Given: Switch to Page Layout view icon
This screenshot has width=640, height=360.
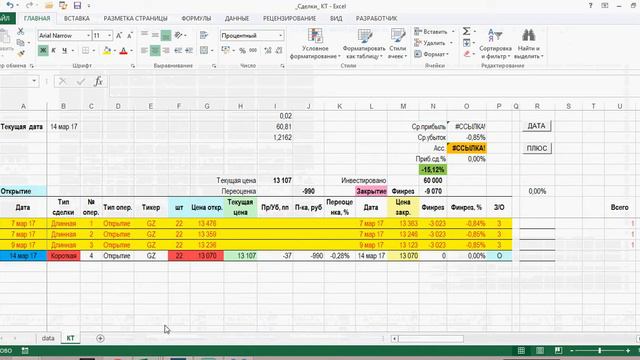Looking at the screenshot, I should [x=540, y=351].
